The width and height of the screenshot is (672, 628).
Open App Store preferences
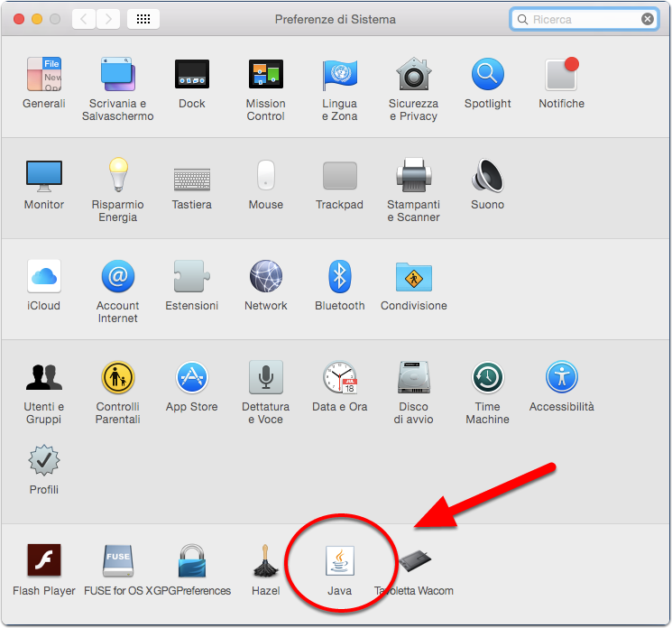(x=192, y=377)
